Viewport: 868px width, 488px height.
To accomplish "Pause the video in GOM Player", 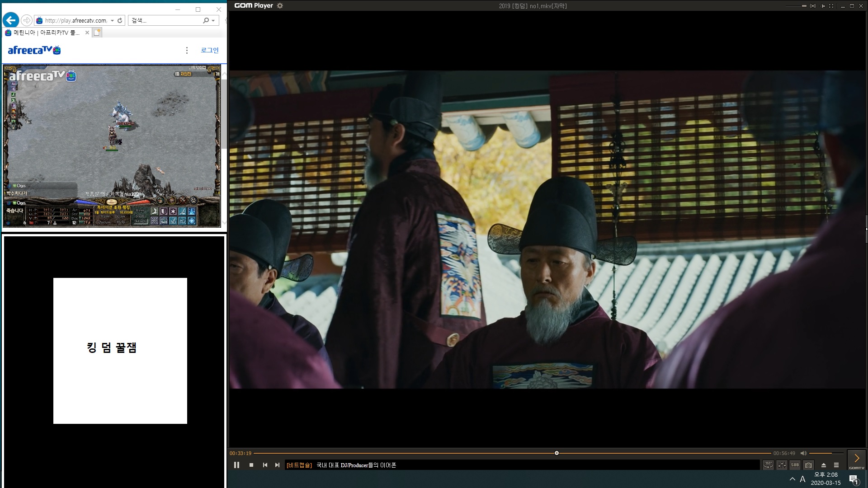I will coord(236,465).
